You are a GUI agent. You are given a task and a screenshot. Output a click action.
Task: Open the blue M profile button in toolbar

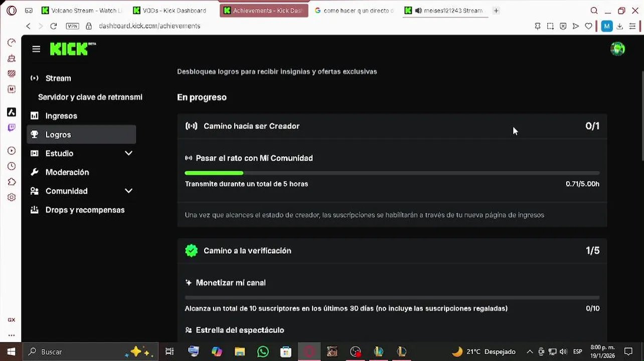[x=607, y=26]
